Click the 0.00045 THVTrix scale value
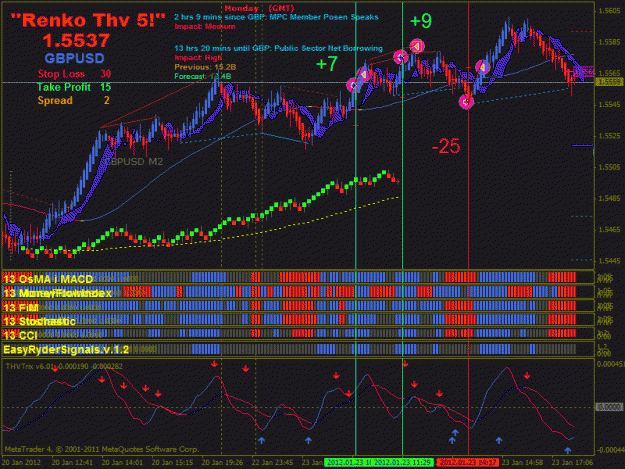Screen dimensions: 625x469 coord(609,364)
